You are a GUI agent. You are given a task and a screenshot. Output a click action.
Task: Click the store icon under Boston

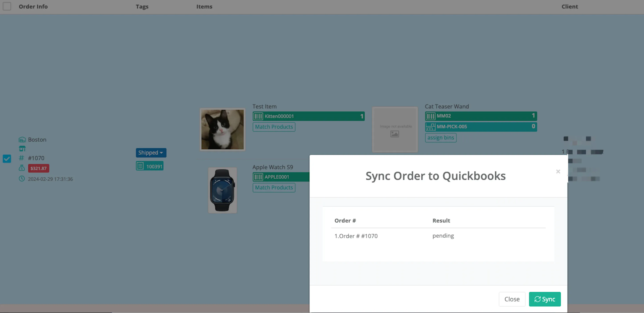coord(22,149)
